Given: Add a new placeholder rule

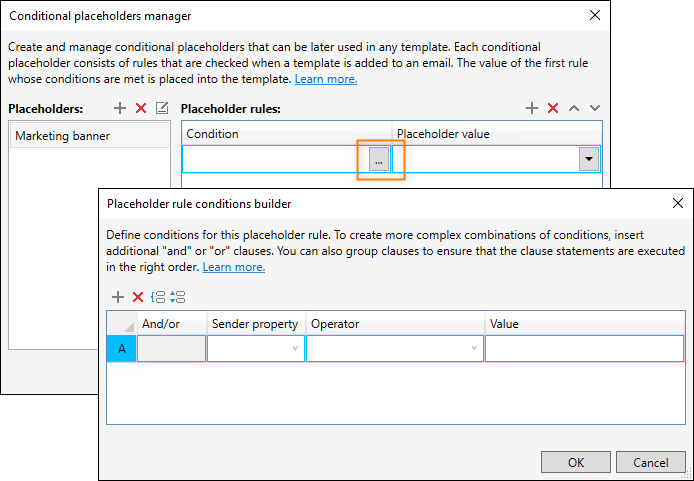Looking at the screenshot, I should click(532, 108).
